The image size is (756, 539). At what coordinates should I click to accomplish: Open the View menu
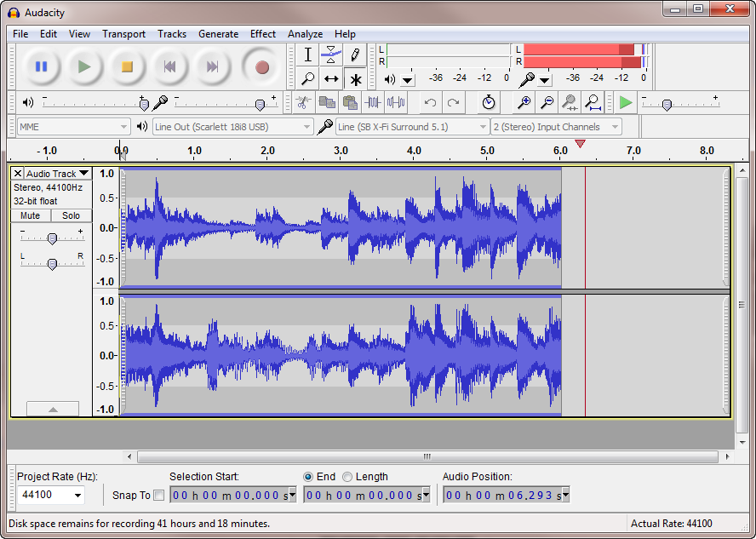click(x=79, y=34)
